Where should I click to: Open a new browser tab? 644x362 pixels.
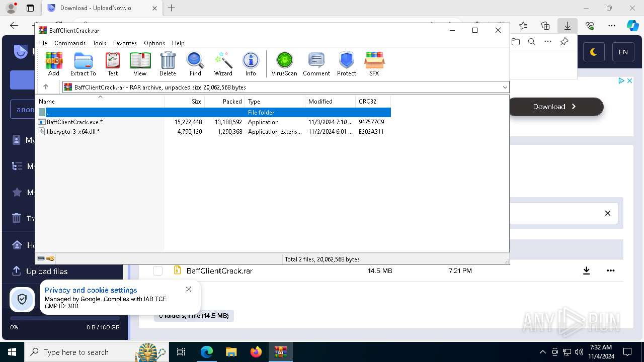coord(171,8)
